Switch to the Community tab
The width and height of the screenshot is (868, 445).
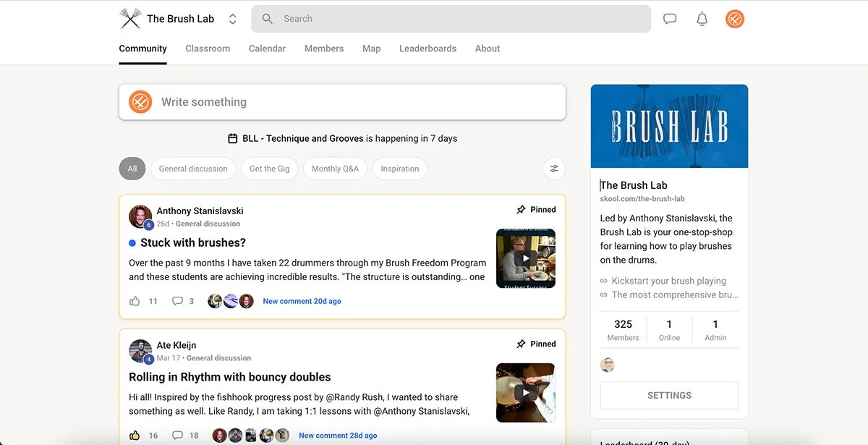click(x=143, y=48)
